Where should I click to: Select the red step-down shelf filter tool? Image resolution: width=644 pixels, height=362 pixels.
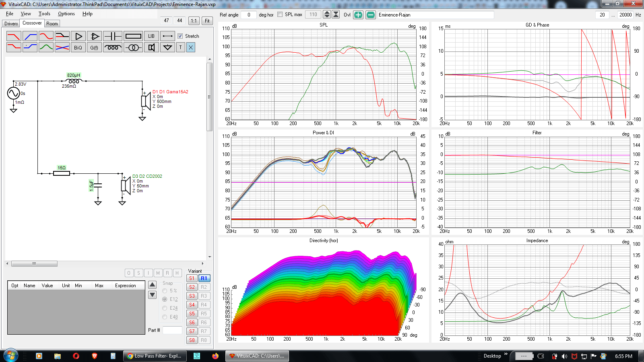tap(14, 47)
